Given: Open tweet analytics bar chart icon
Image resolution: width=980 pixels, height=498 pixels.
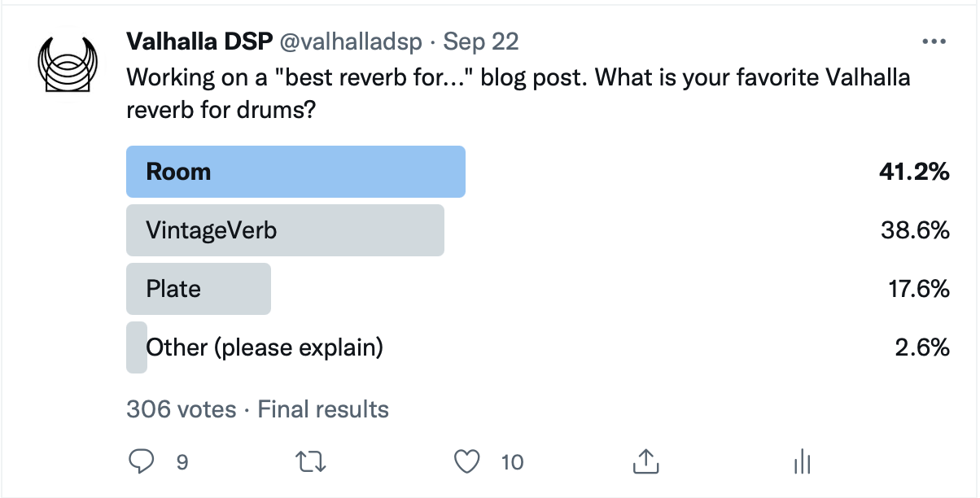Looking at the screenshot, I should coord(803,462).
